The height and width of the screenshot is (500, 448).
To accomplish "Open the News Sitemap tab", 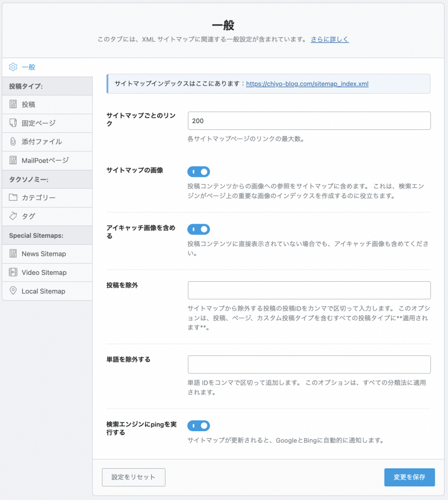I will [x=47, y=254].
